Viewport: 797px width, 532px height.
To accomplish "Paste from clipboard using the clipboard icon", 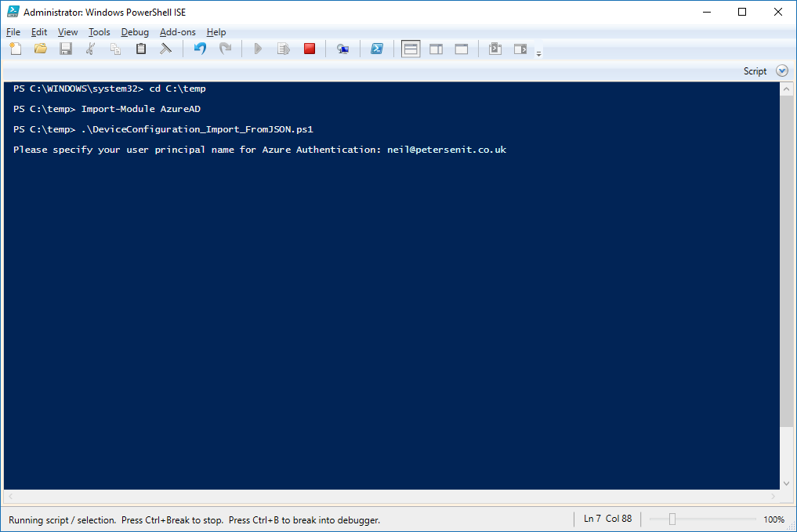I will point(141,49).
